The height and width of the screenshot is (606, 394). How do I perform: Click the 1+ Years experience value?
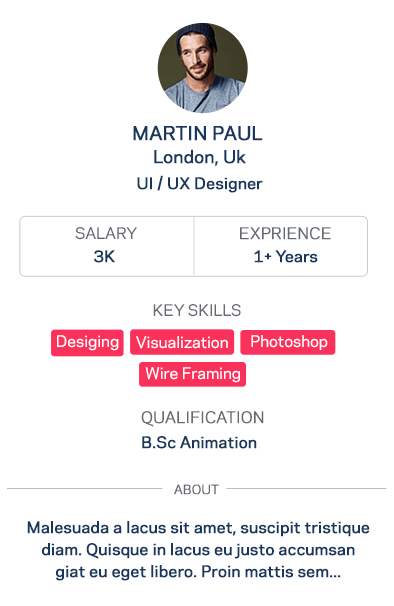285,257
